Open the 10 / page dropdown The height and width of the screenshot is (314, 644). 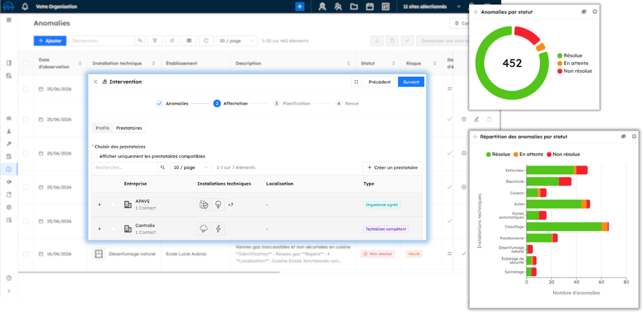point(191,168)
